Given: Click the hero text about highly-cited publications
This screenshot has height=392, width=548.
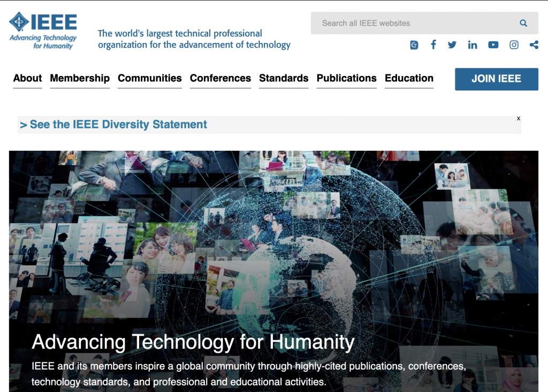Looking at the screenshot, I should [x=248, y=374].
